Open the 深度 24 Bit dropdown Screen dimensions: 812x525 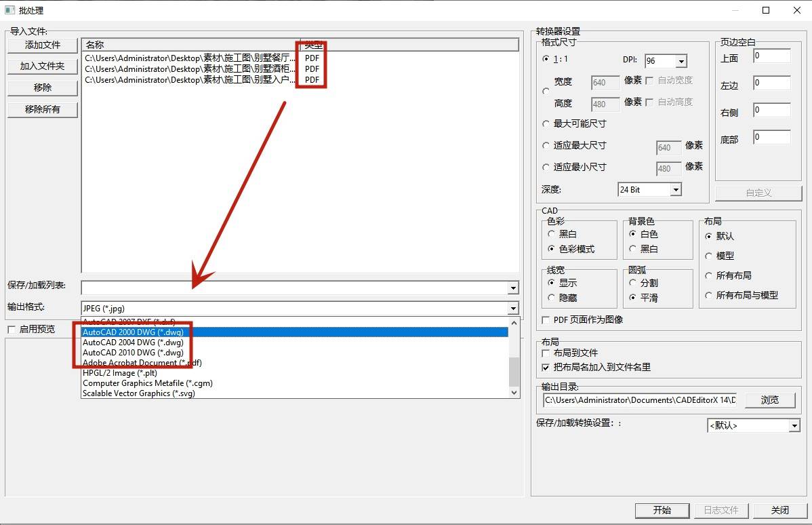675,190
